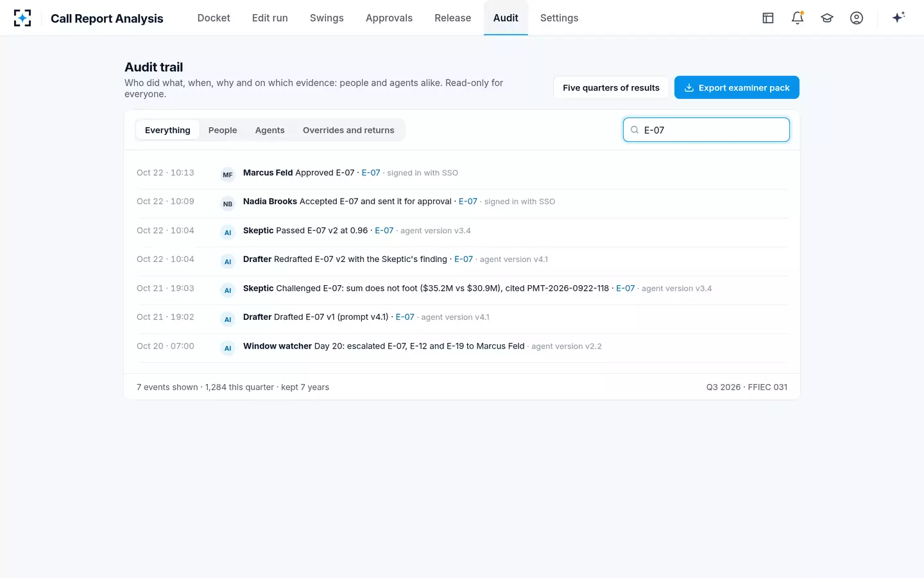The width and height of the screenshot is (924, 578).
Task: Click '7 events shown' footer text
Action: 167,387
